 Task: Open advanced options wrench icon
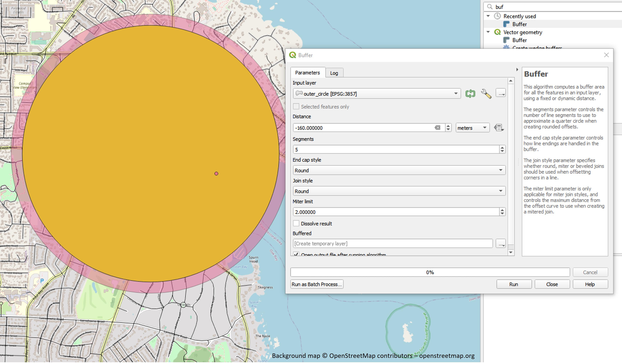[x=486, y=94]
